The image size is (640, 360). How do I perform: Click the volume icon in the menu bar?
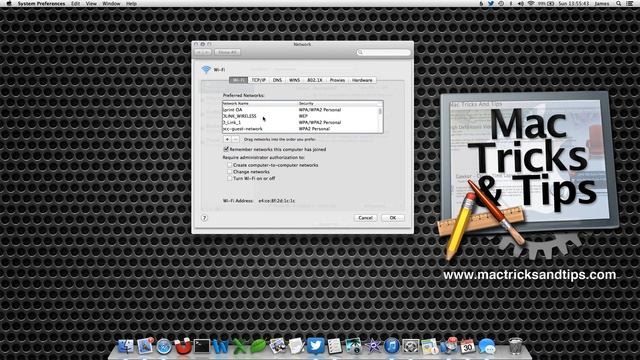coord(521,3)
